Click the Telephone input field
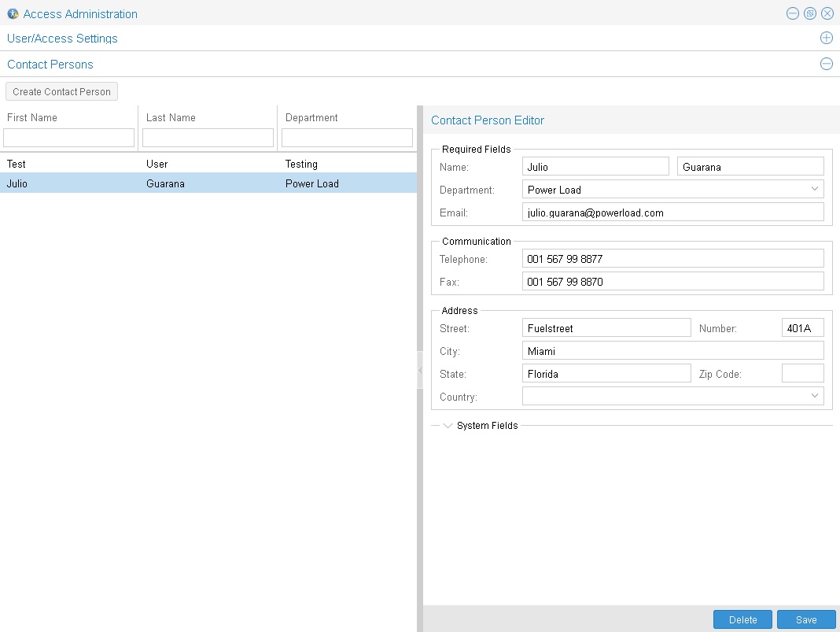The image size is (840, 632). [x=672, y=258]
